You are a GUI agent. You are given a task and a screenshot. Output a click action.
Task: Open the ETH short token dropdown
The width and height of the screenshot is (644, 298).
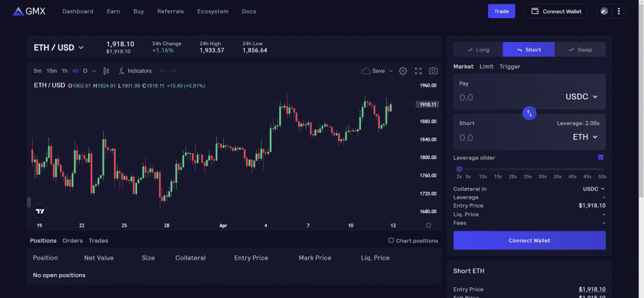[x=586, y=137]
